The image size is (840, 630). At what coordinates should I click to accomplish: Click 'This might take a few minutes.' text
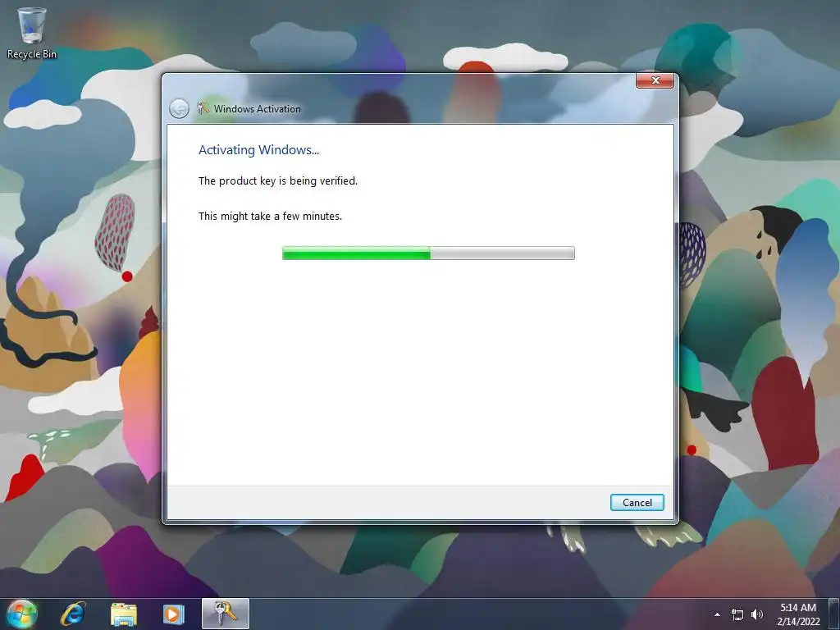click(270, 217)
